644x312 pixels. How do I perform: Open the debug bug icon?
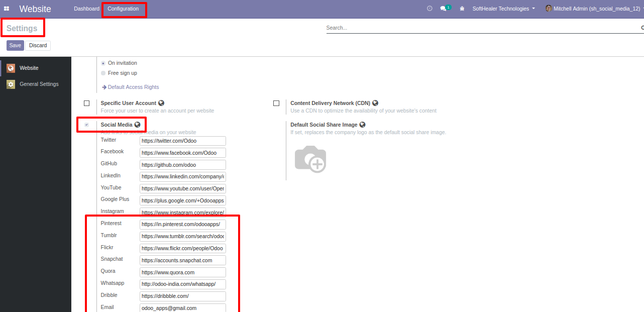(462, 9)
